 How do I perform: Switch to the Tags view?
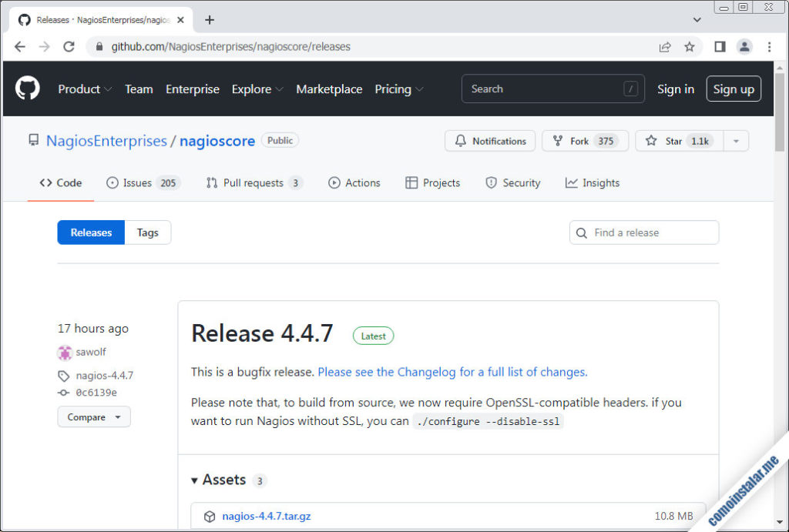(147, 232)
